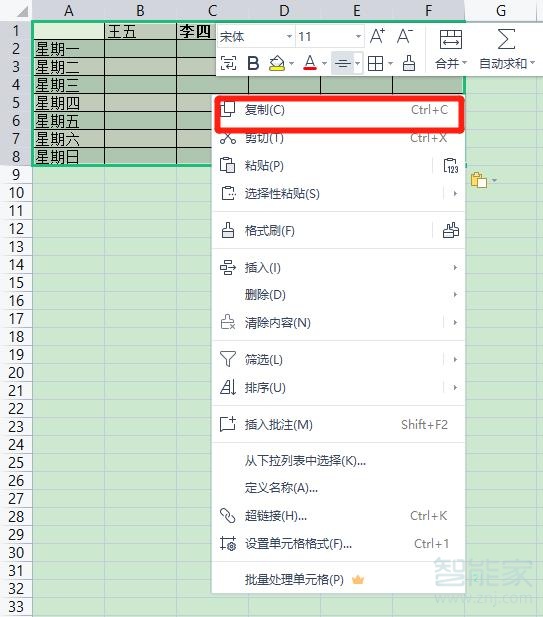
Task: Open the 合并 merge dropdown arrow
Action: pyautogui.click(x=464, y=63)
